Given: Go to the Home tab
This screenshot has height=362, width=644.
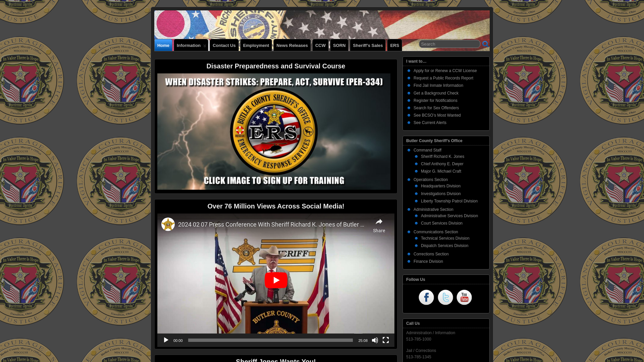Looking at the screenshot, I should click(163, 45).
